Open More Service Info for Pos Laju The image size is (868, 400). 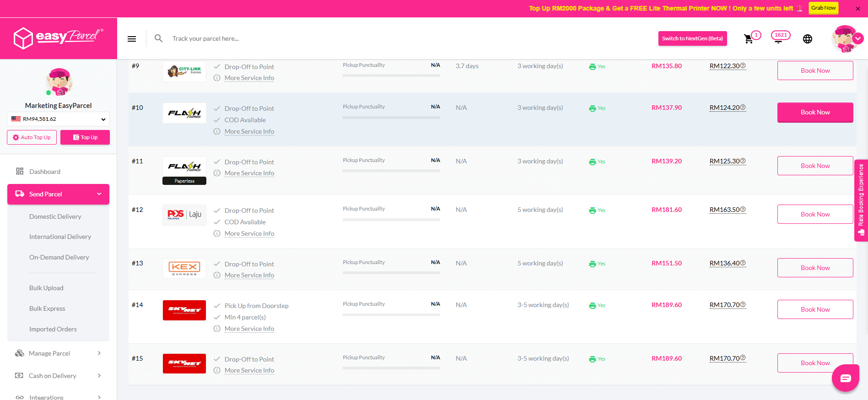tap(249, 233)
